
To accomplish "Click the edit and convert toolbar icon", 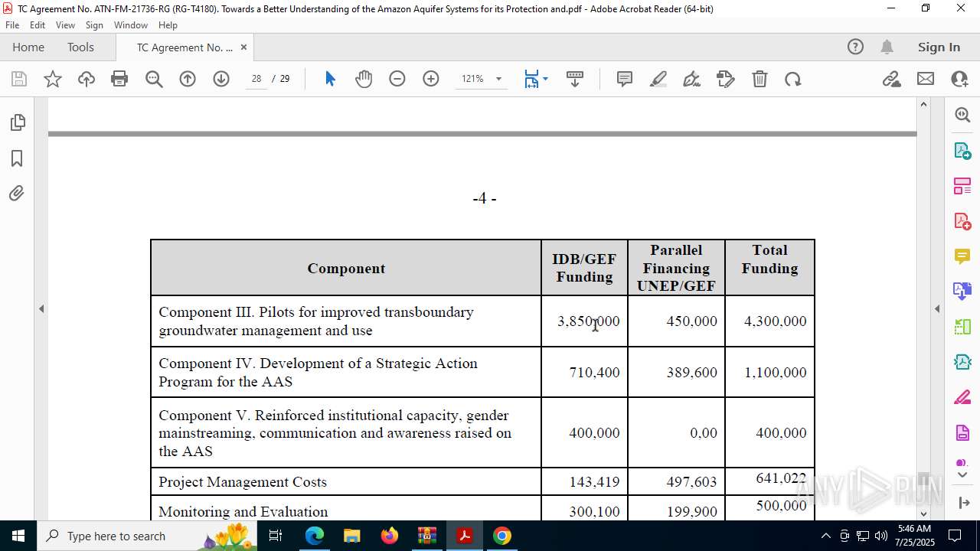I will pos(726,79).
